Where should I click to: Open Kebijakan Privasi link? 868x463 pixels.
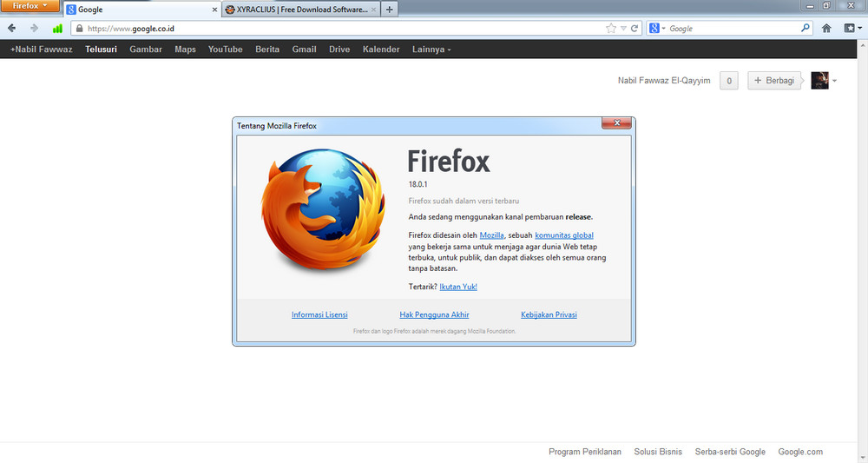click(549, 314)
